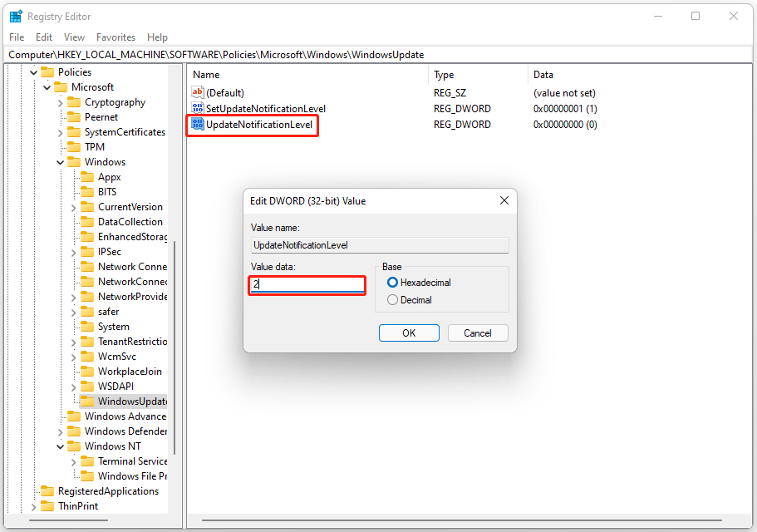The width and height of the screenshot is (757, 532).
Task: Select the Windows Advanced Threat tree item
Action: point(125,416)
